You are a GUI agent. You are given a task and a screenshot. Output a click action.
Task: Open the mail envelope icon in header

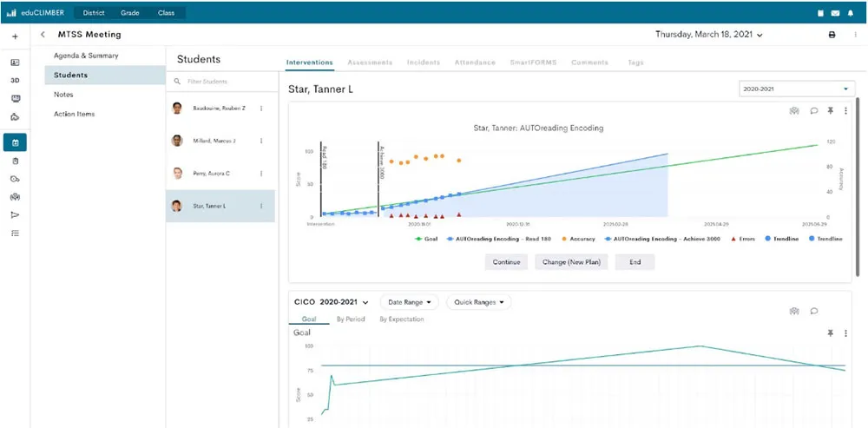click(835, 13)
